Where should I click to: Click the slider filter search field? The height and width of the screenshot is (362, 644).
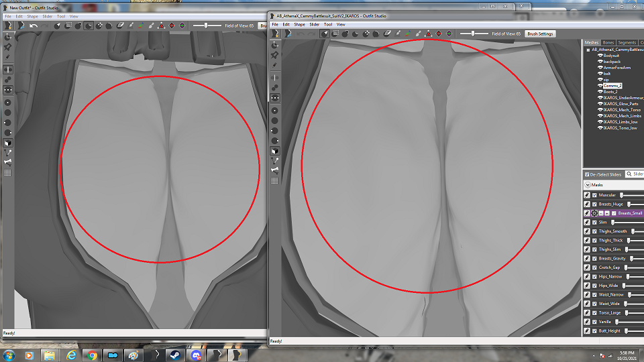pos(635,174)
